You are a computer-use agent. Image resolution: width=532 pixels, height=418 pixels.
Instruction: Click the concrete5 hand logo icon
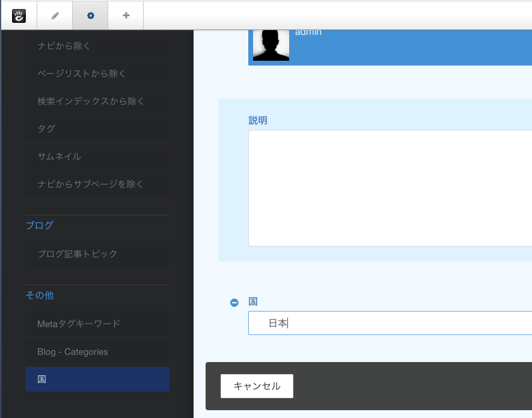[x=19, y=16]
